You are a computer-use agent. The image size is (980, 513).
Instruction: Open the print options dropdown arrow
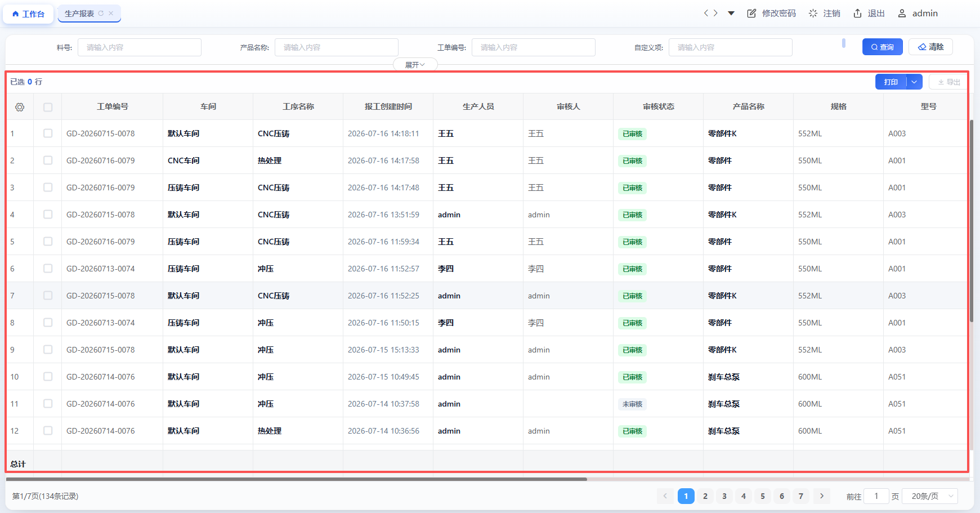click(915, 82)
